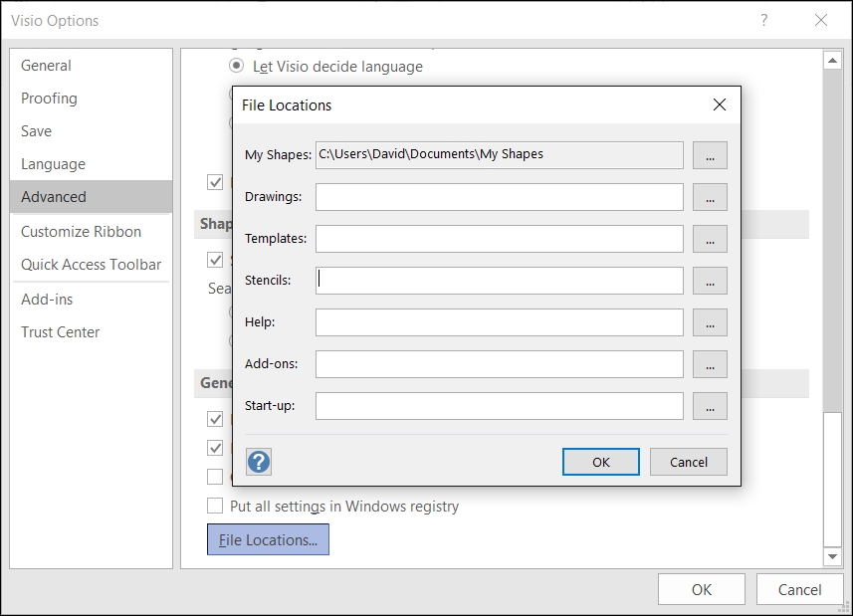Open the General options category
This screenshot has height=616, width=853.
click(91, 66)
